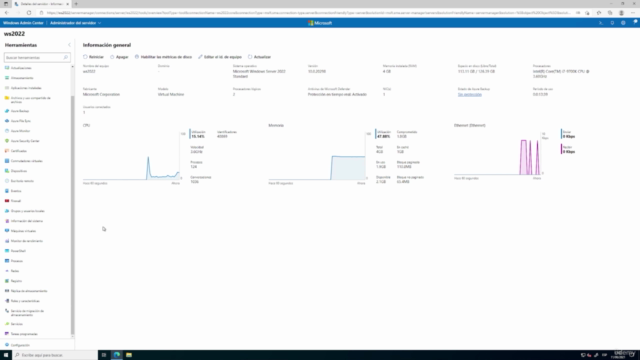Click the Reiniciar button
Viewport: 640px width, 360px height.
(93, 57)
